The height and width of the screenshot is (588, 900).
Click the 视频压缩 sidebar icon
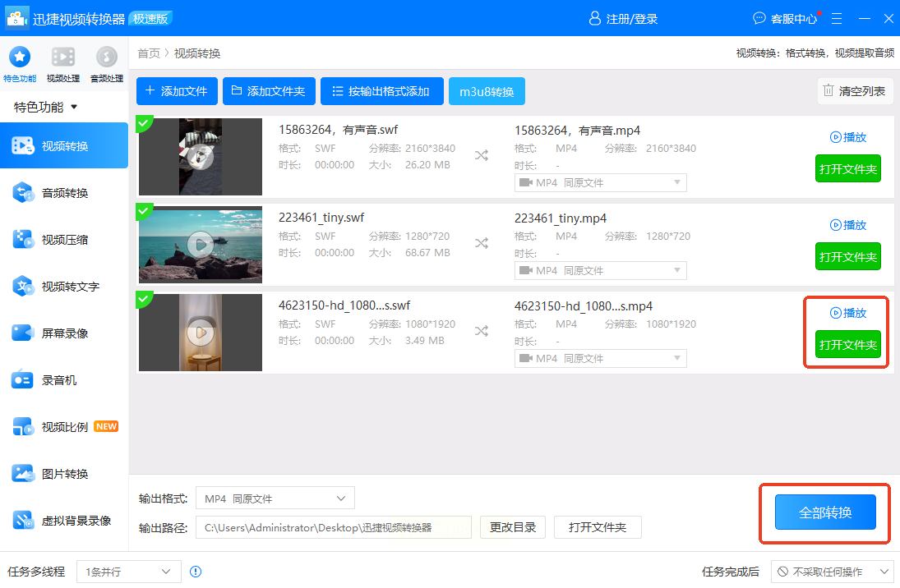[x=22, y=240]
